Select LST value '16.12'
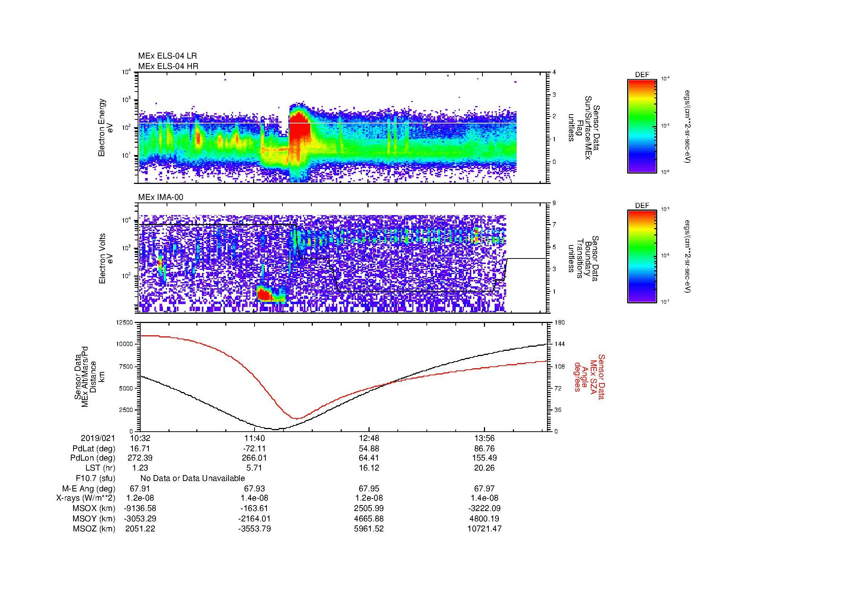This screenshot has height=613, width=868. click(x=369, y=468)
